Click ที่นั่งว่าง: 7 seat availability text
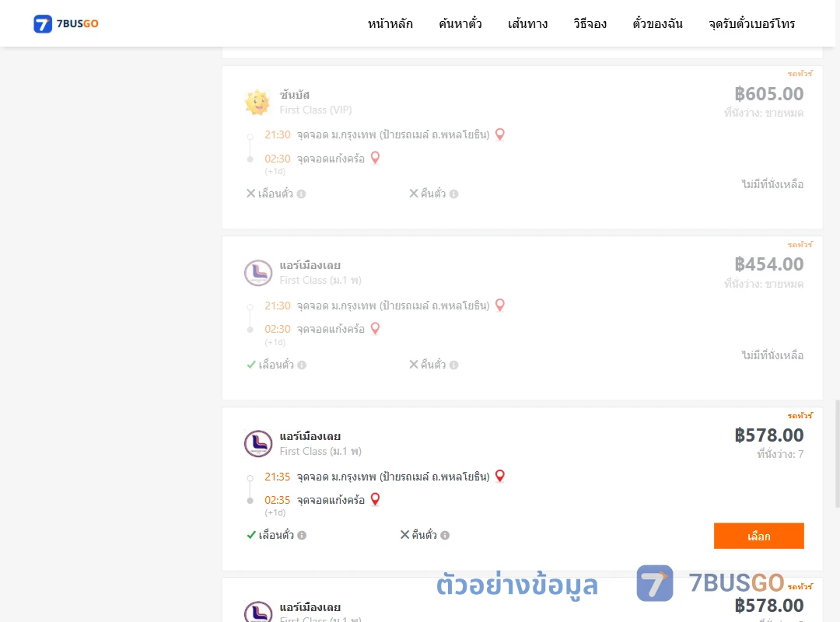This screenshot has height=622, width=840. pyautogui.click(x=780, y=454)
